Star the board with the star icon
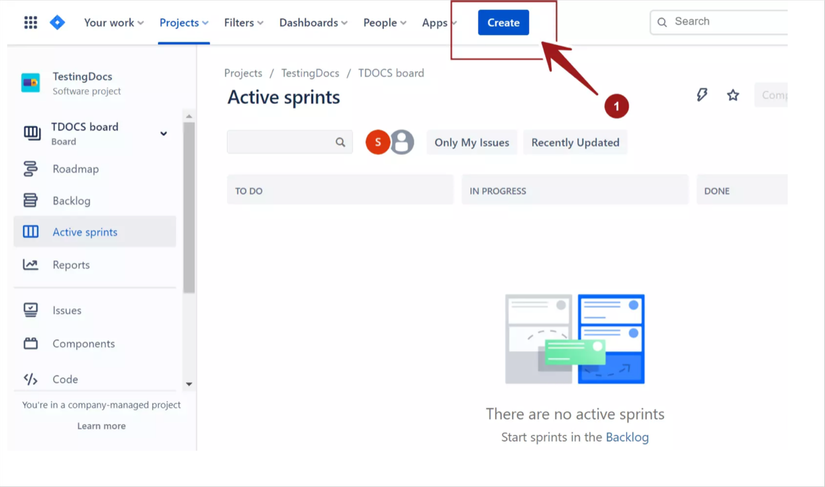This screenshot has width=825, height=487. tap(733, 95)
